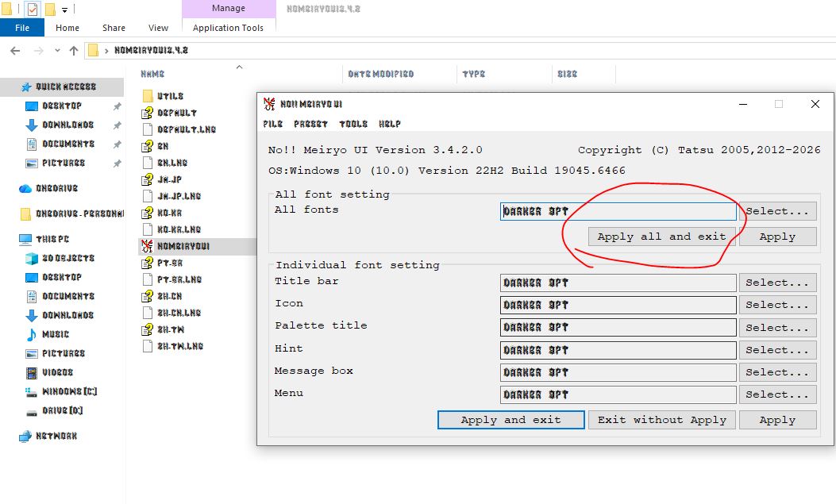Click the noMeiryoUI dialog title bar icon
The image size is (836, 504).
tap(269, 104)
